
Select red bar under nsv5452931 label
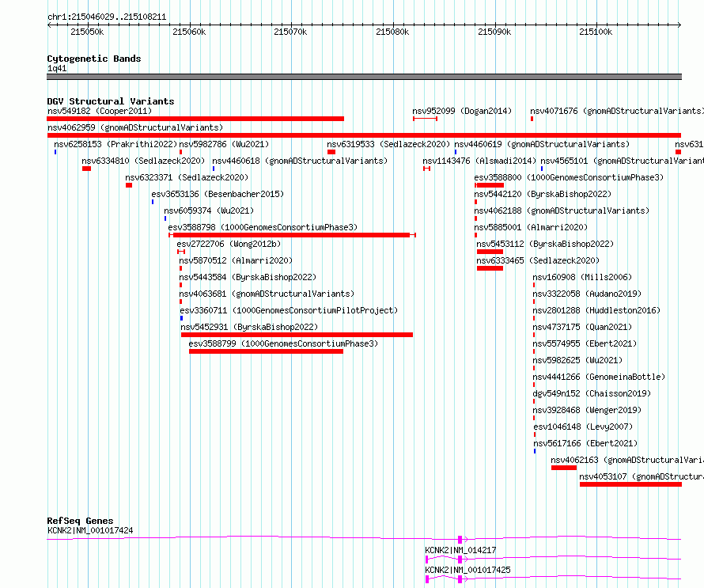[x=297, y=335]
